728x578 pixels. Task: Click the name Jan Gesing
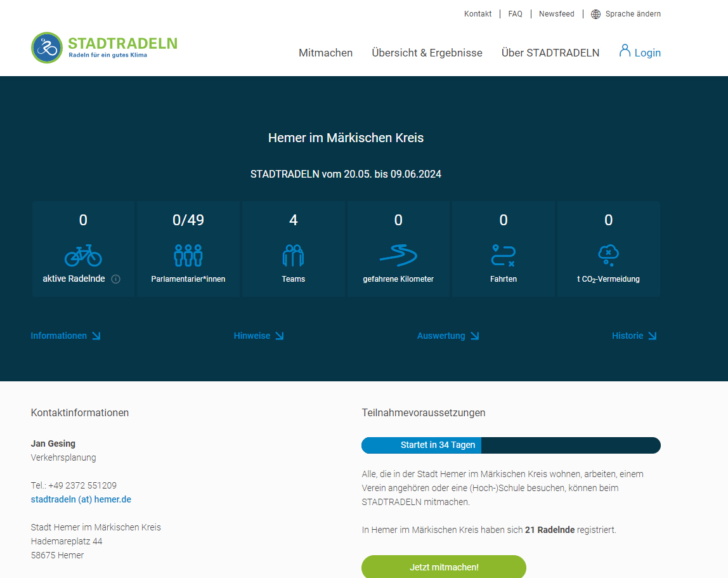[x=53, y=443]
